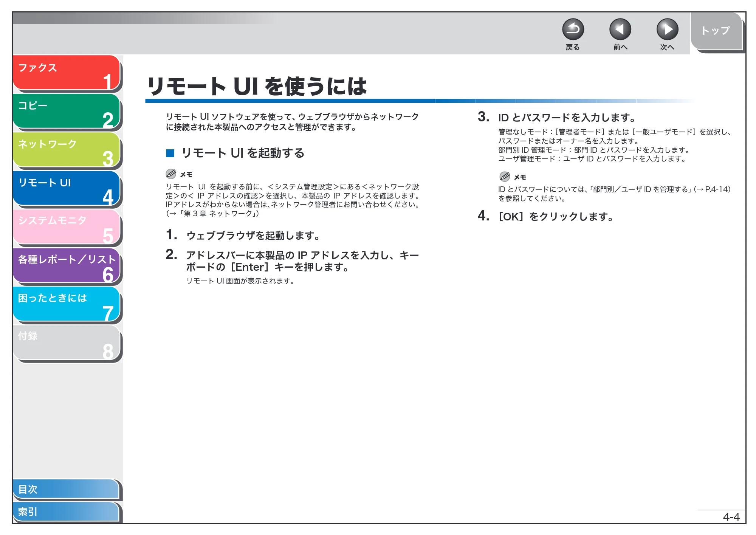This screenshot has height=535, width=756.
Task: Click the blue square bullet beside リモート UI を起動する
Action: click(170, 153)
